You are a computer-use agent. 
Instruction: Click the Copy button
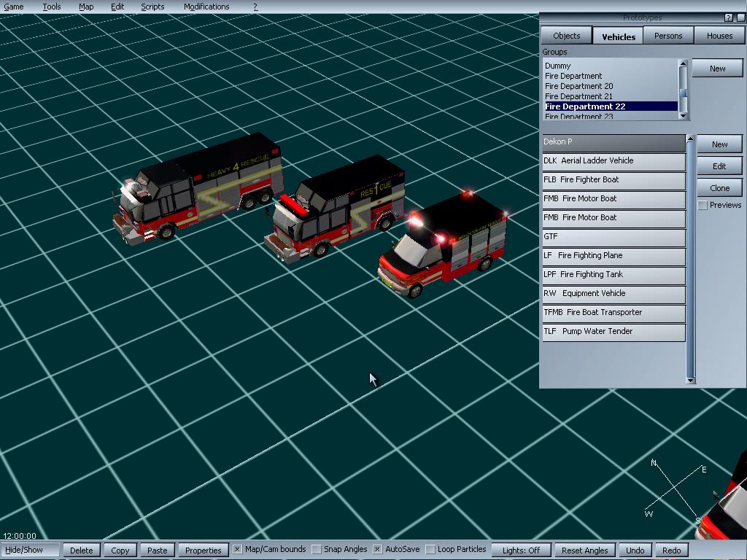tap(120, 550)
